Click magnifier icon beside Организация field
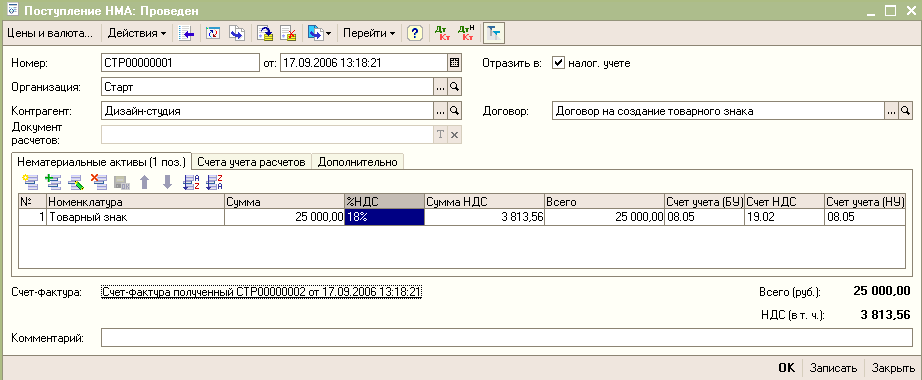 click(455, 87)
